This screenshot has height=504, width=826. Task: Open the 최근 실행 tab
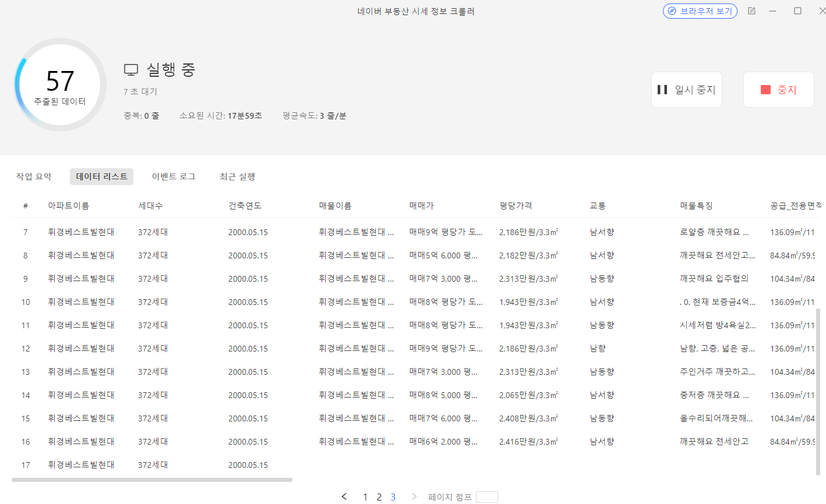[237, 176]
